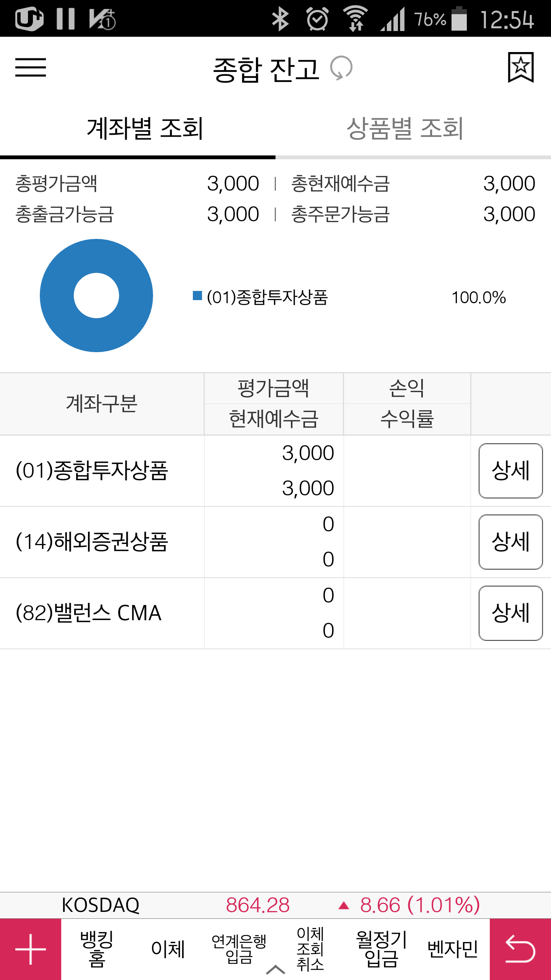Tap the bookmark star icon
Viewport: 551px width, 980px height.
click(x=520, y=67)
